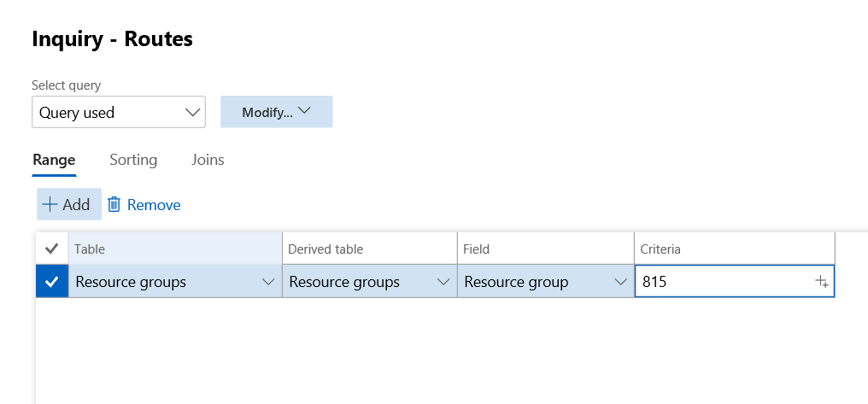Switch to the Joins tab
The height and width of the screenshot is (404, 868).
pyautogui.click(x=208, y=160)
